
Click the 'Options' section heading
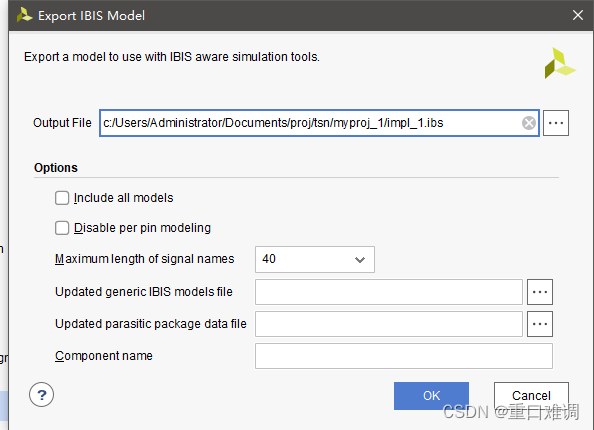click(x=56, y=168)
